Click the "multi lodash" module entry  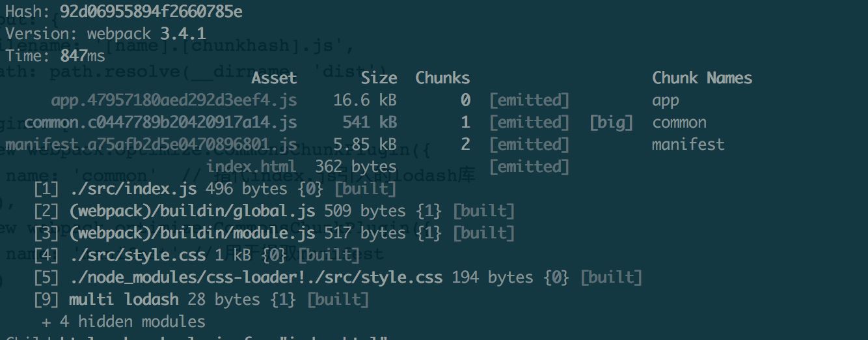124,300
